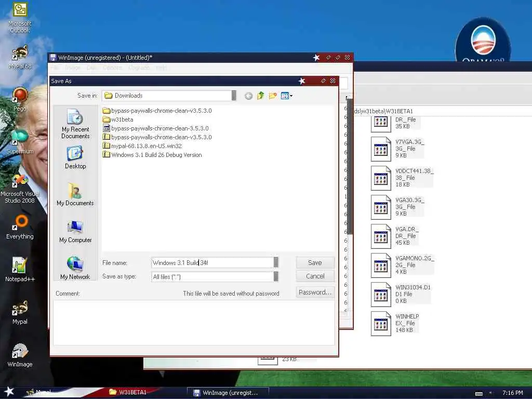Switch to W31BETA1 taskbar button
532x399 pixels.
(x=128, y=392)
